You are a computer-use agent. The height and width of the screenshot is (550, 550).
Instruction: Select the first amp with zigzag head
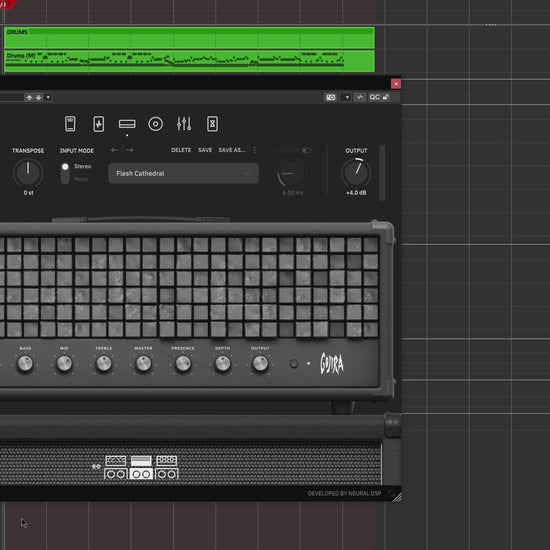pos(116,467)
